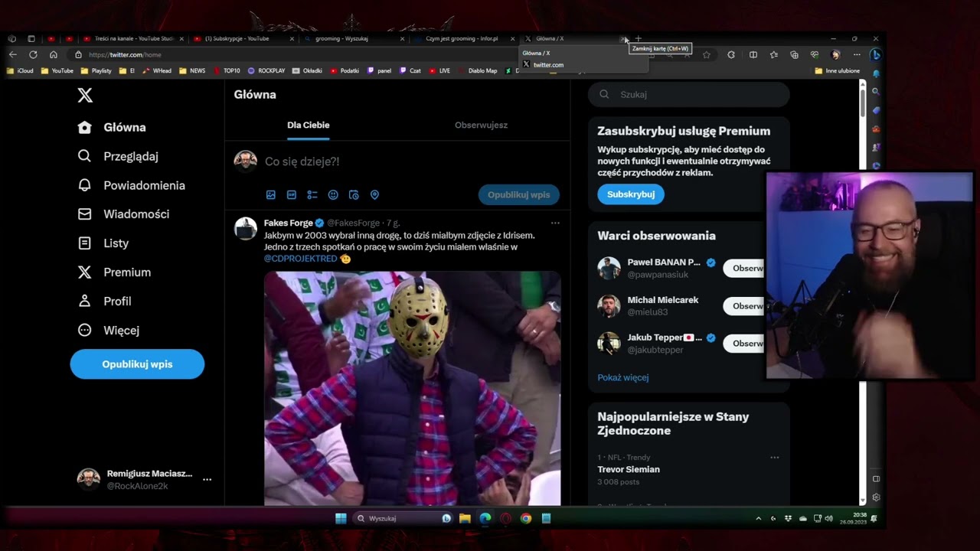The height and width of the screenshot is (551, 980).
Task: Follow Michal Mielcarek
Action: (744, 306)
